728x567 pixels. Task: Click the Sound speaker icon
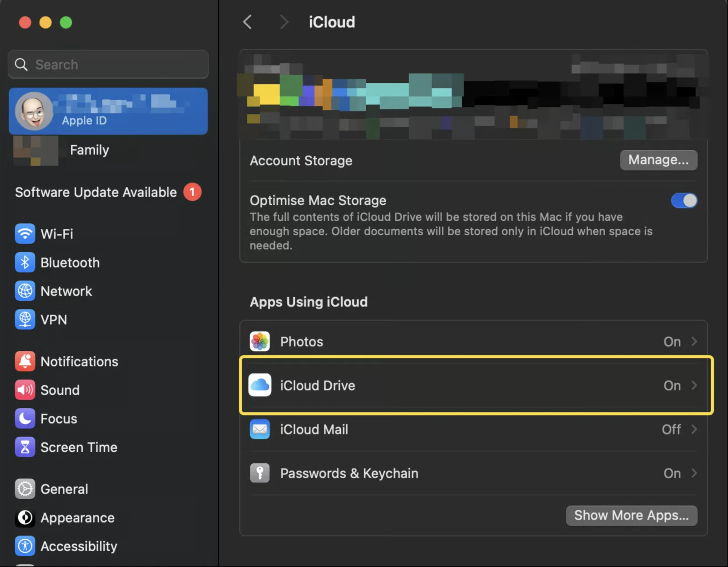click(x=25, y=390)
